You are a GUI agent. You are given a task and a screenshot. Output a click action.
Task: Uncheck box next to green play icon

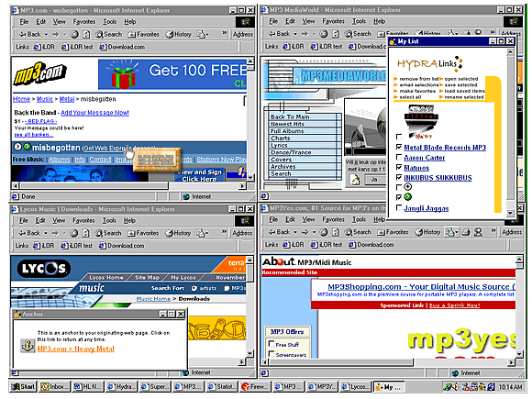tap(399, 197)
